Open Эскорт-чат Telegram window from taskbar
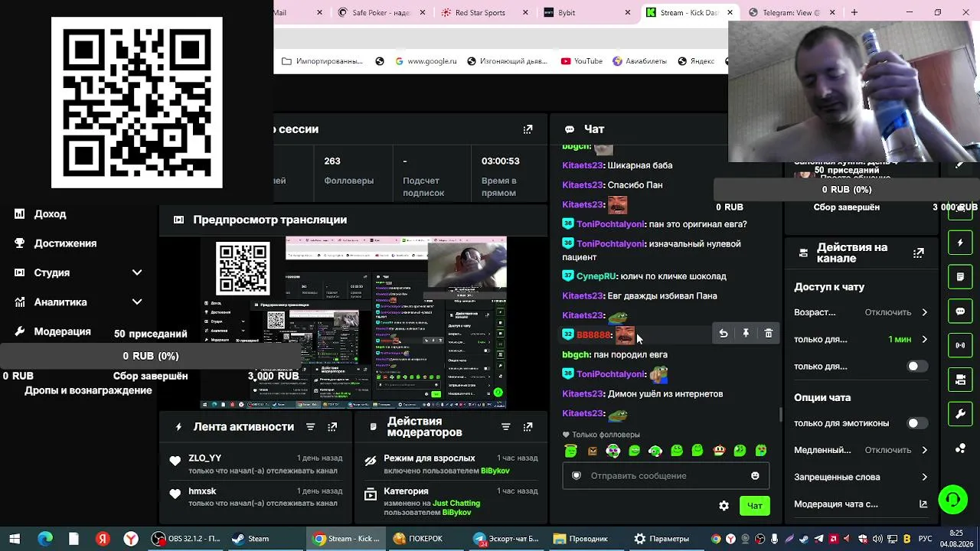Viewport: 980px width, 551px height. click(x=506, y=539)
